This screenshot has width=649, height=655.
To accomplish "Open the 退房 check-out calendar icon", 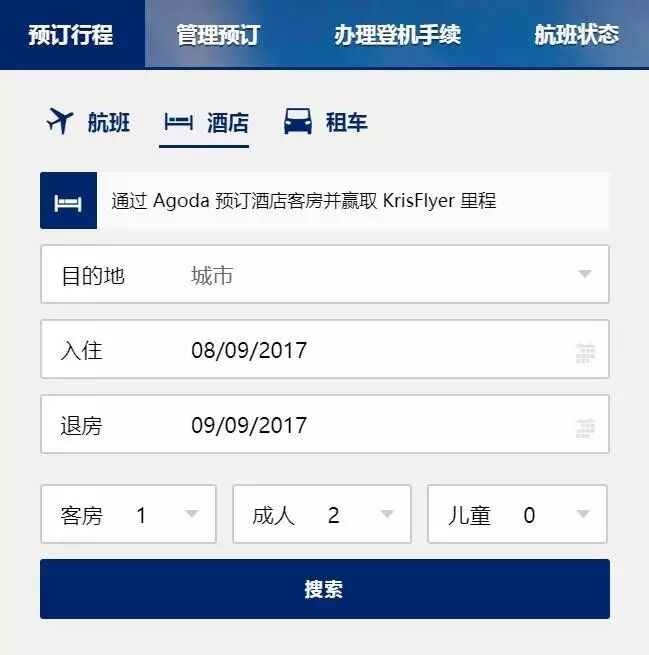I will pyautogui.click(x=585, y=428).
